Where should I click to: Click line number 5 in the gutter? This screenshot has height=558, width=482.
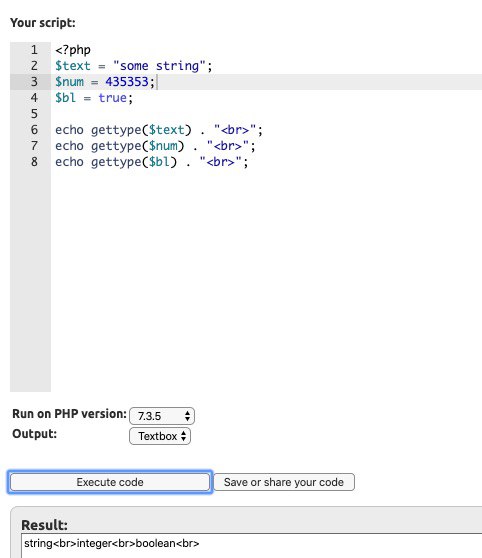tap(34, 114)
